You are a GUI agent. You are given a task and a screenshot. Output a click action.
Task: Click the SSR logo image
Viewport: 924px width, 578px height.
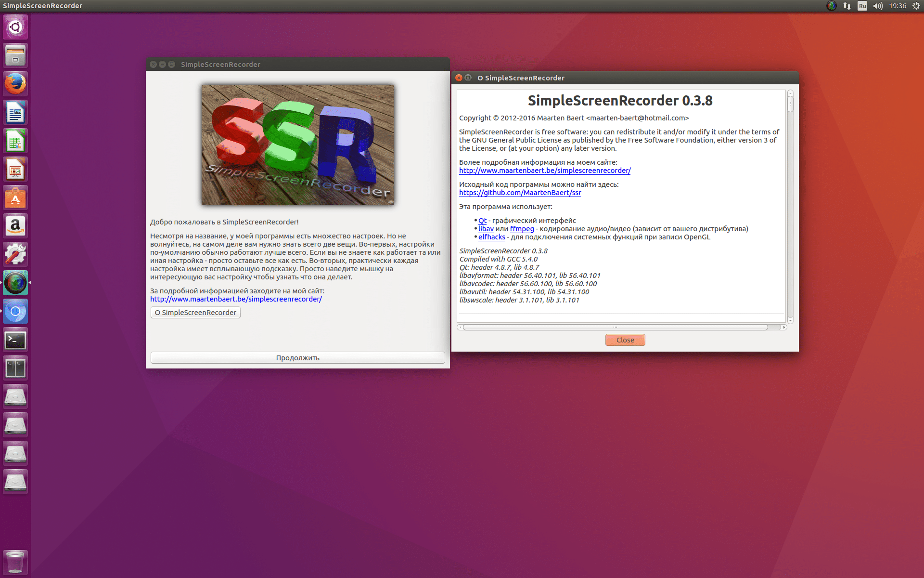point(298,145)
